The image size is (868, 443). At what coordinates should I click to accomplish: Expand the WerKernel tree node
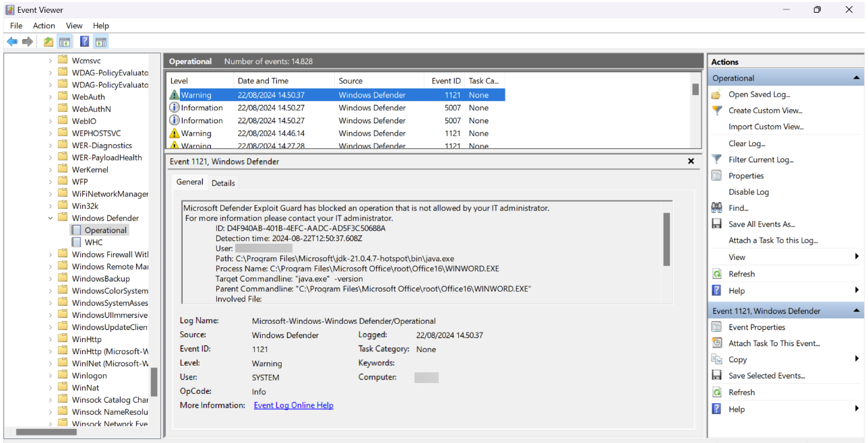pos(51,170)
